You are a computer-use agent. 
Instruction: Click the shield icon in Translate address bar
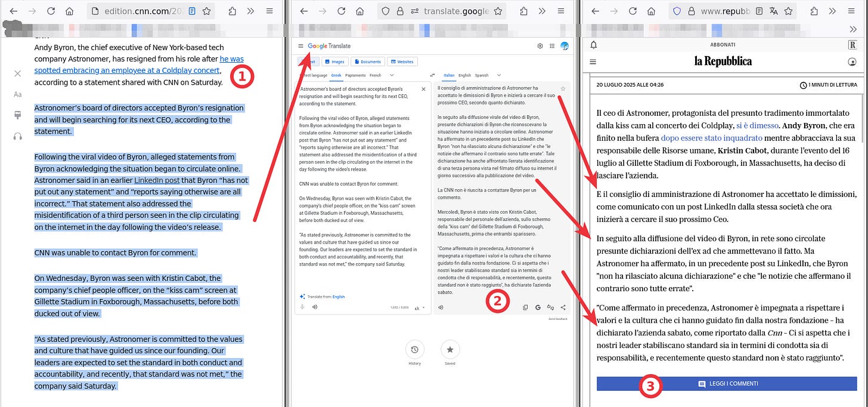[386, 11]
